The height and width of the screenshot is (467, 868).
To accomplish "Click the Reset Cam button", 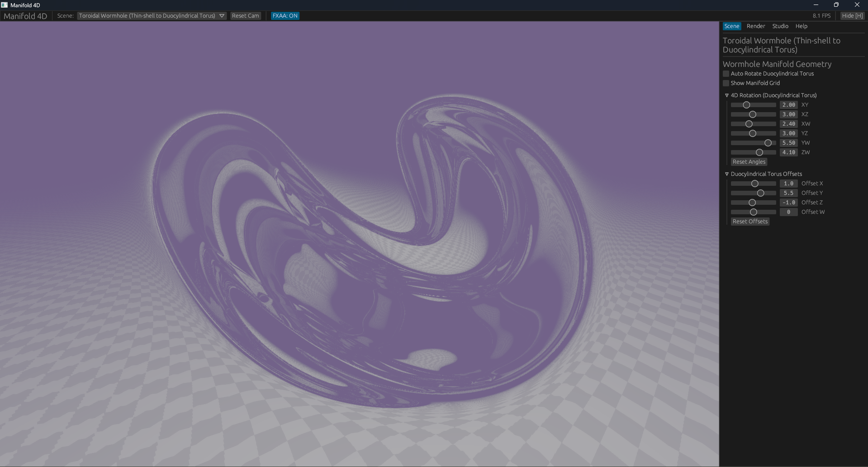I will pos(246,16).
